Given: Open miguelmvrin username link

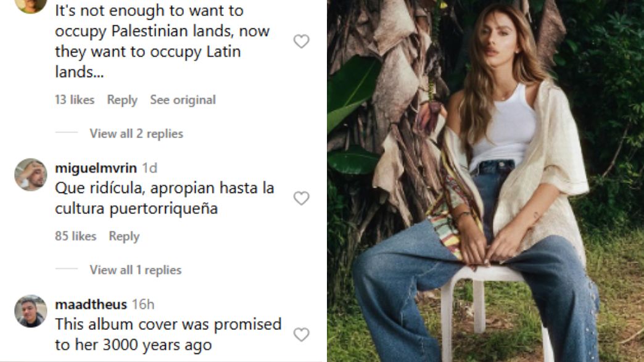Looking at the screenshot, I should (96, 168).
